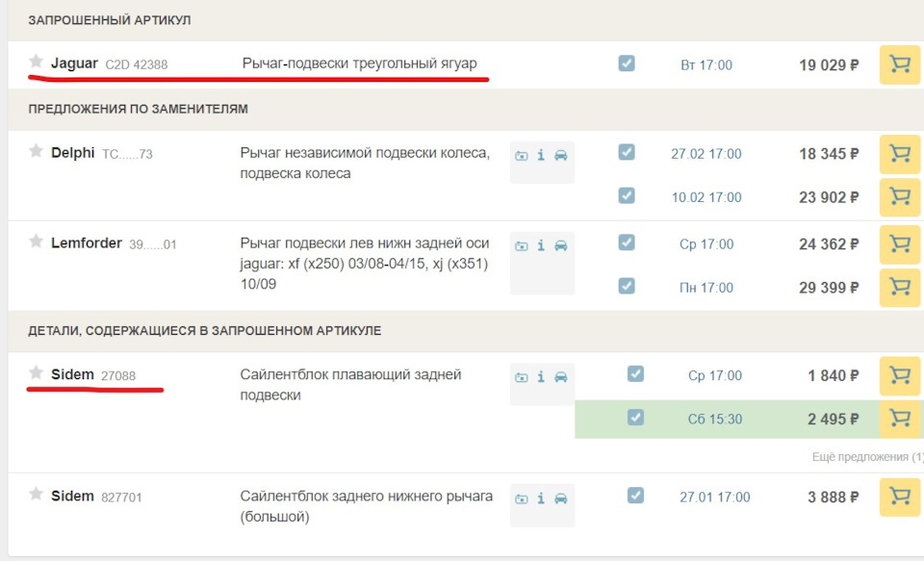Toggle checkbox on Lemforder Ср 17:00 offer
Image resolution: width=924 pixels, height=561 pixels.
tap(627, 242)
